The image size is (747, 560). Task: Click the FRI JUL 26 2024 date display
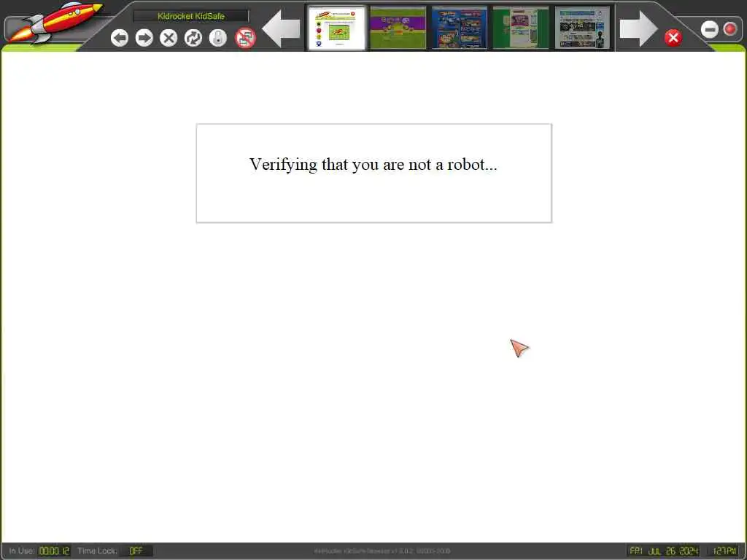(664, 551)
